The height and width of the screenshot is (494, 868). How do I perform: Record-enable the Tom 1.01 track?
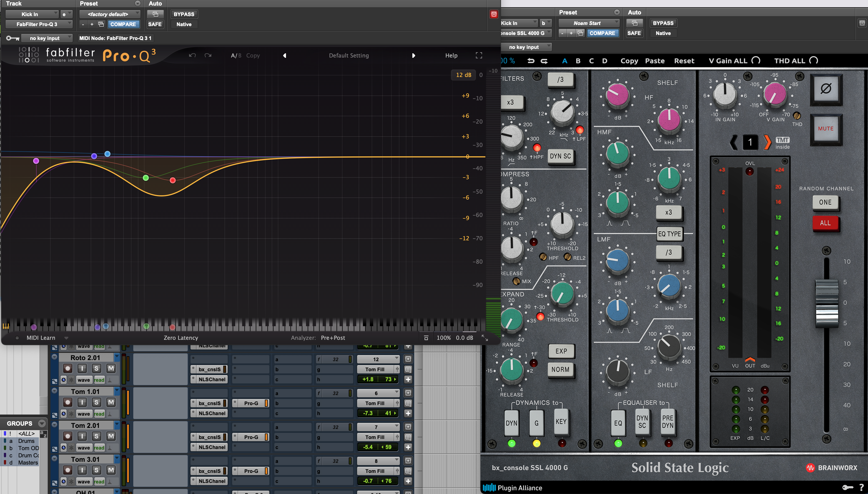(x=68, y=402)
